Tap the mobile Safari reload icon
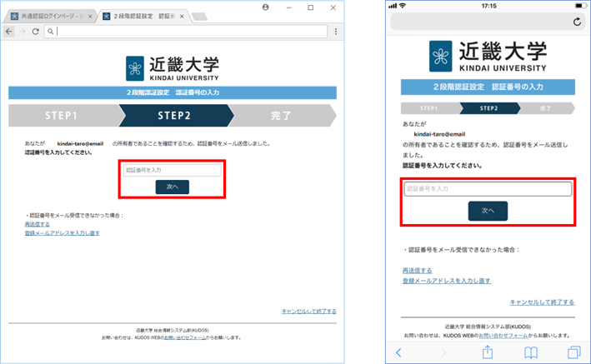 click(x=576, y=22)
